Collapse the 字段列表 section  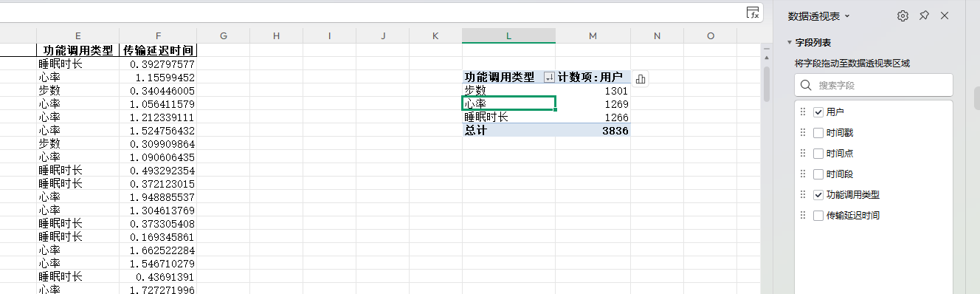pos(790,42)
